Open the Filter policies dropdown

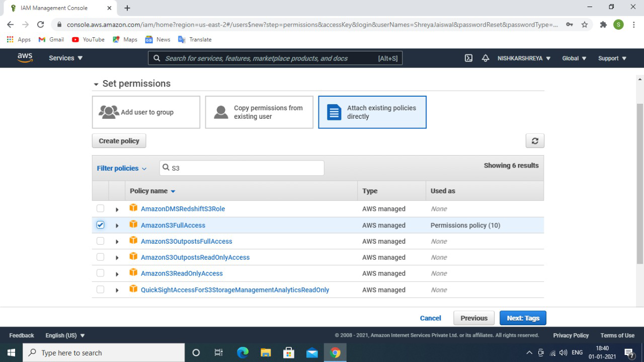point(122,168)
